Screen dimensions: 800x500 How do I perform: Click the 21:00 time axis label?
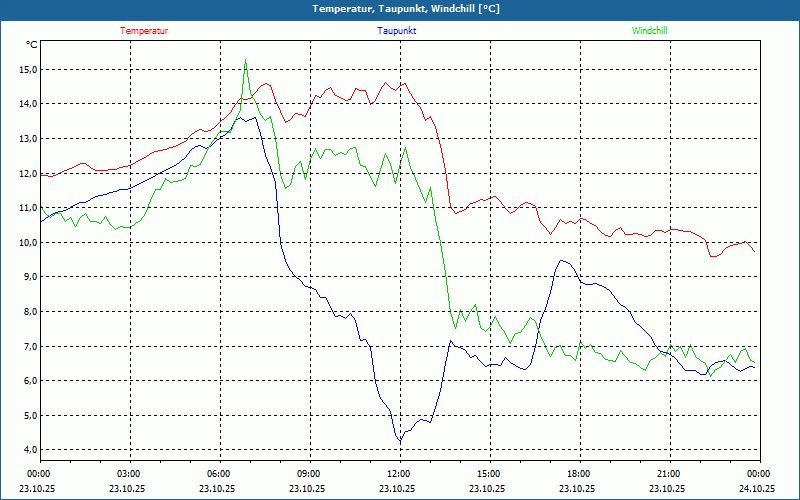click(670, 473)
